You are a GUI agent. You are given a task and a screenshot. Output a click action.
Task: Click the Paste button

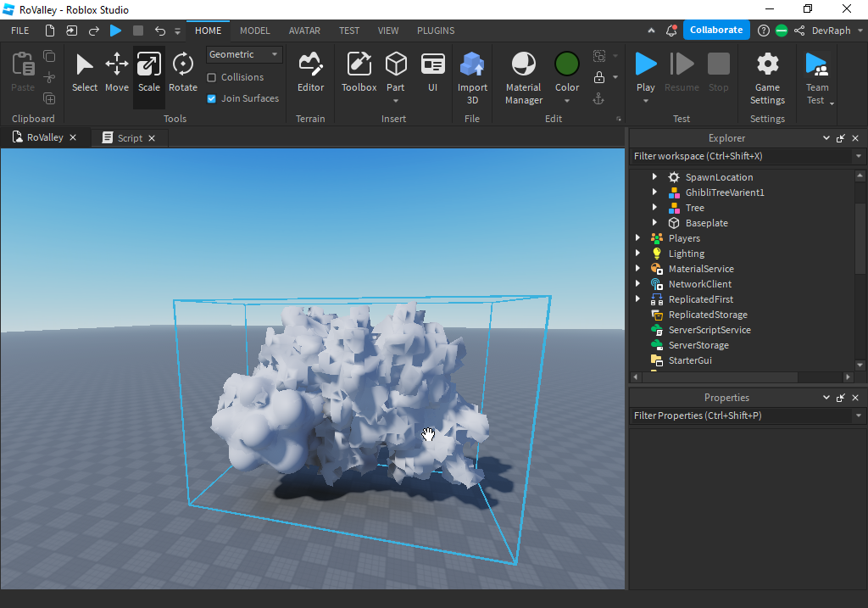[23, 72]
